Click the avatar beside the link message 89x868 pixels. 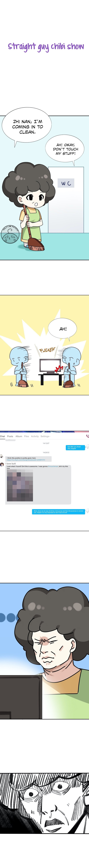click(2, 456)
